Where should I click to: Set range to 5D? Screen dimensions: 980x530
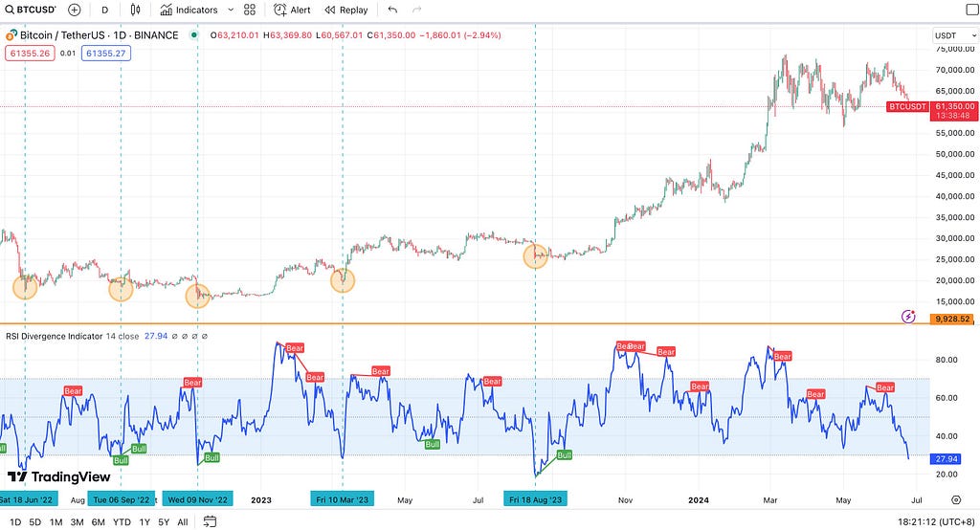pos(35,522)
